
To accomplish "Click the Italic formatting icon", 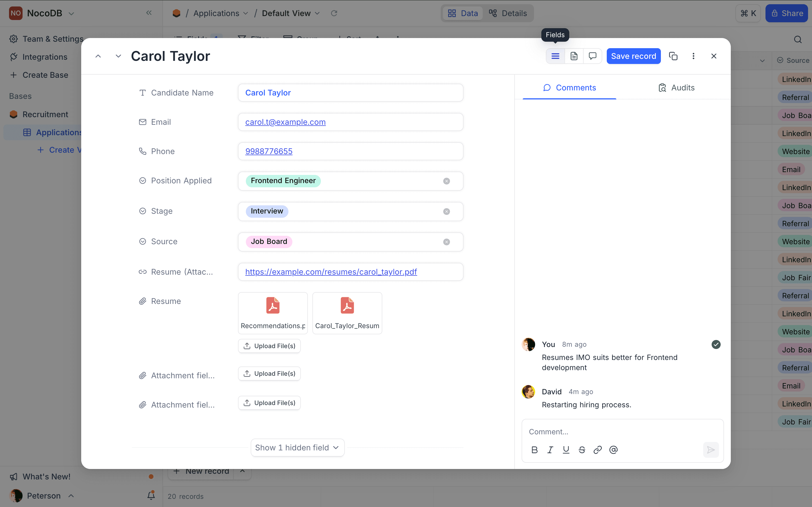I will (x=550, y=450).
